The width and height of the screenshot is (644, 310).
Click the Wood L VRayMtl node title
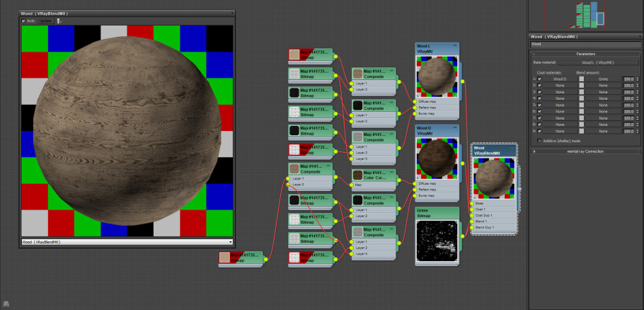(426, 50)
